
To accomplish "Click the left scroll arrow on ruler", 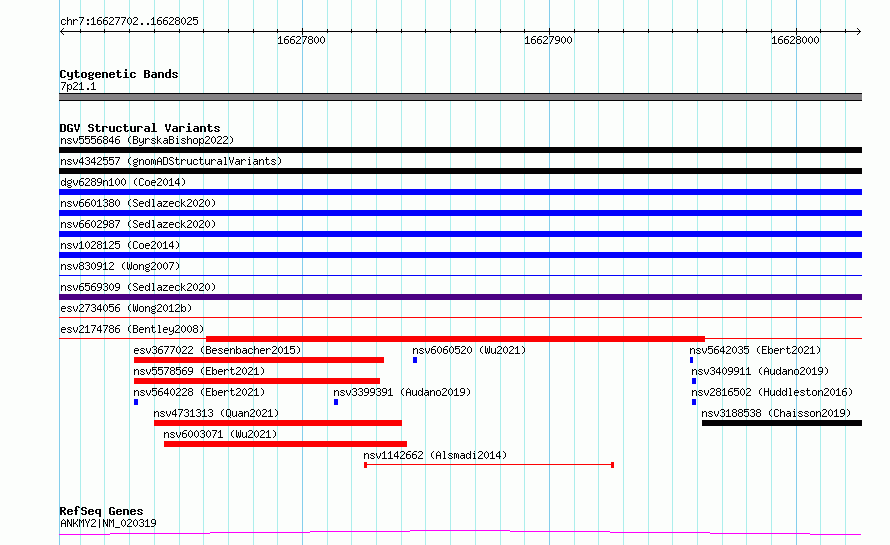I will pyautogui.click(x=62, y=31).
